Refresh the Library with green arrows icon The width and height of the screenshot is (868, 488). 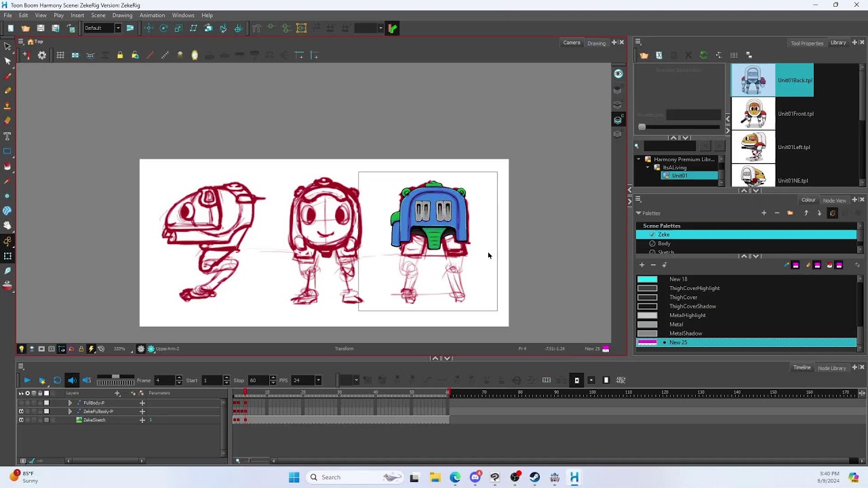(x=703, y=56)
